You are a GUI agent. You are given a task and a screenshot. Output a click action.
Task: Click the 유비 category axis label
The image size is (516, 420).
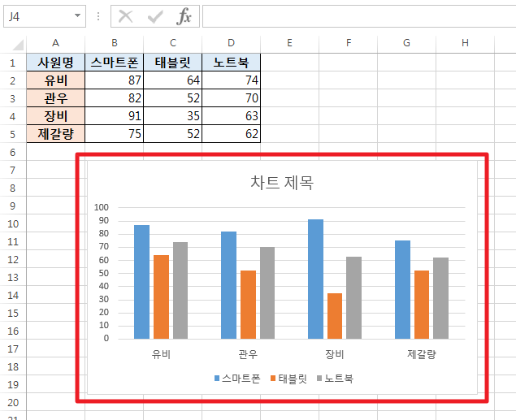point(161,354)
